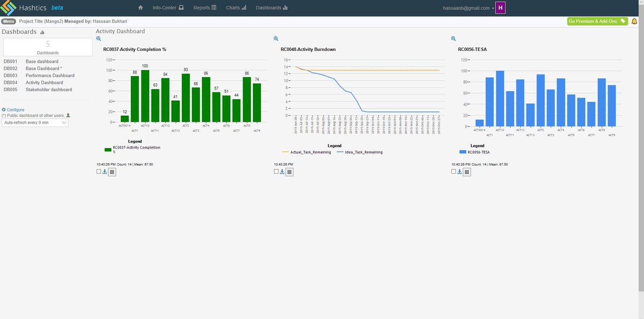Open the Info-Center menu
Screen dimensions: 644x319
click(168, 8)
